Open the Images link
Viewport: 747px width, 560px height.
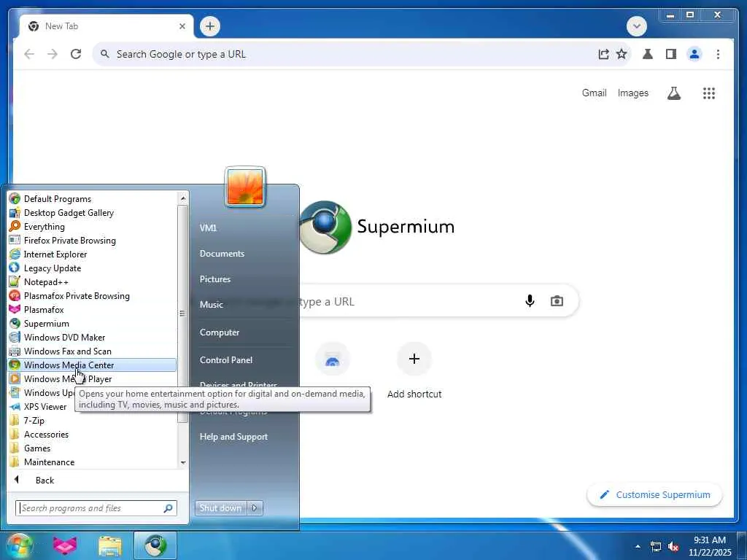(632, 93)
